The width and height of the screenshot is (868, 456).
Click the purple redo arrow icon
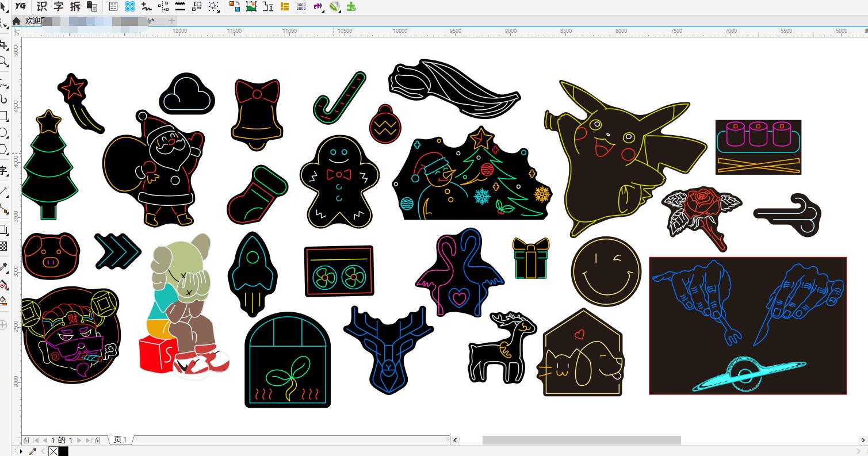pos(318,6)
